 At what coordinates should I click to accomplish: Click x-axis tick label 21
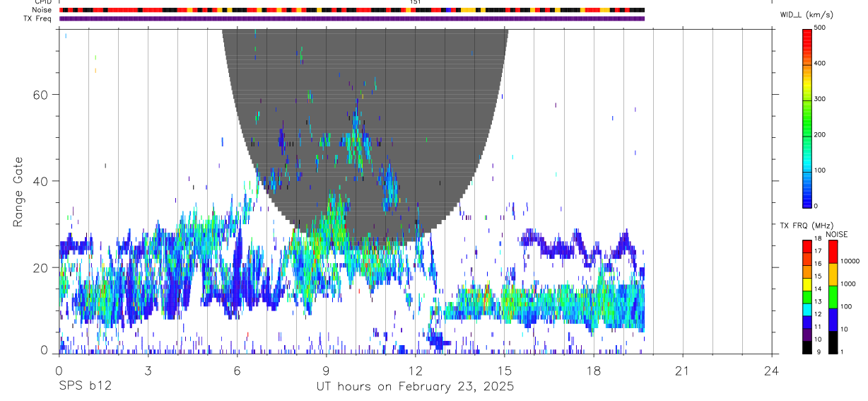pos(683,370)
